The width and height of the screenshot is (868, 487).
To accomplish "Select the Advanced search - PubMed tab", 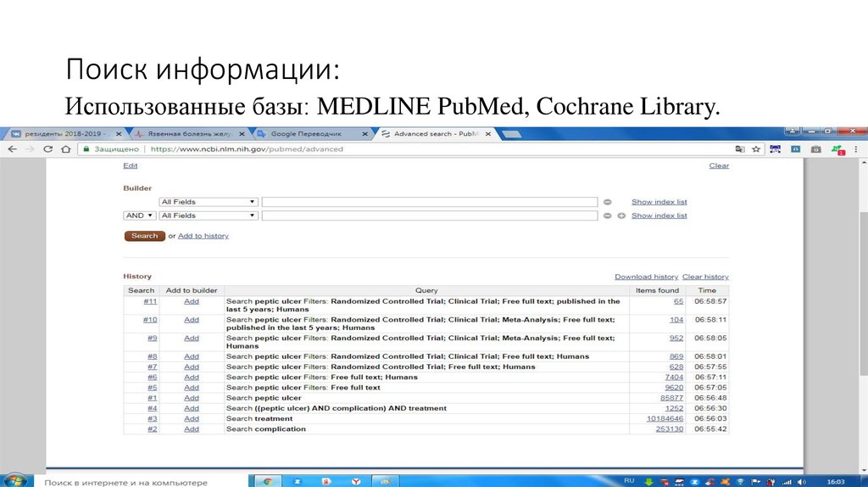I will [435, 134].
